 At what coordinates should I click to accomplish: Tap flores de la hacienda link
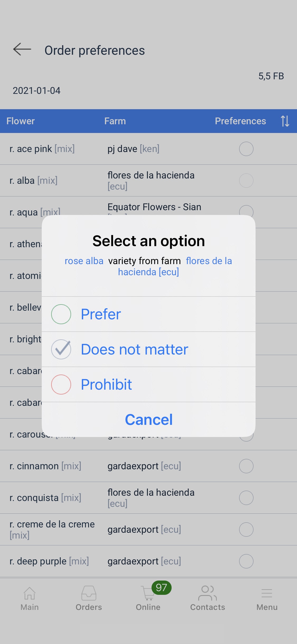[x=209, y=261]
